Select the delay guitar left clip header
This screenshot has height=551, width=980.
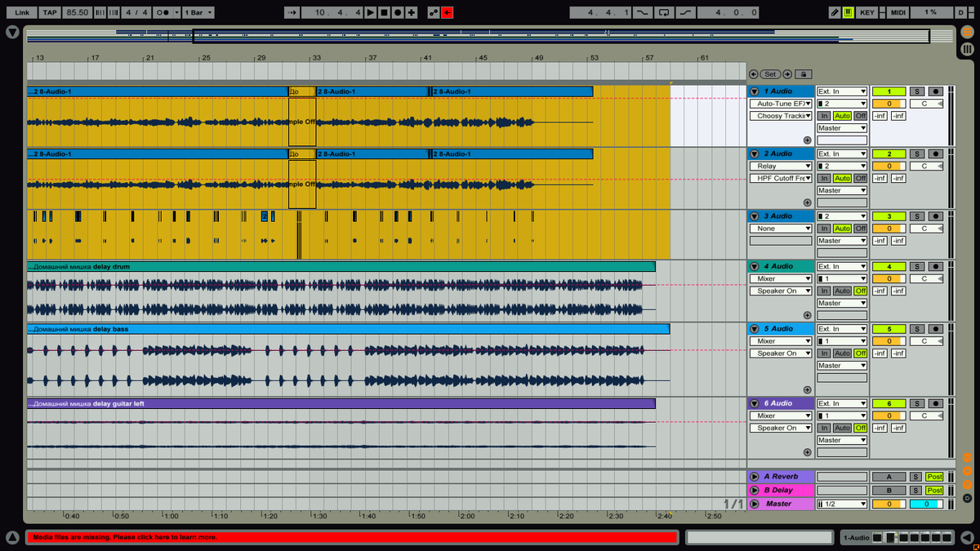341,403
